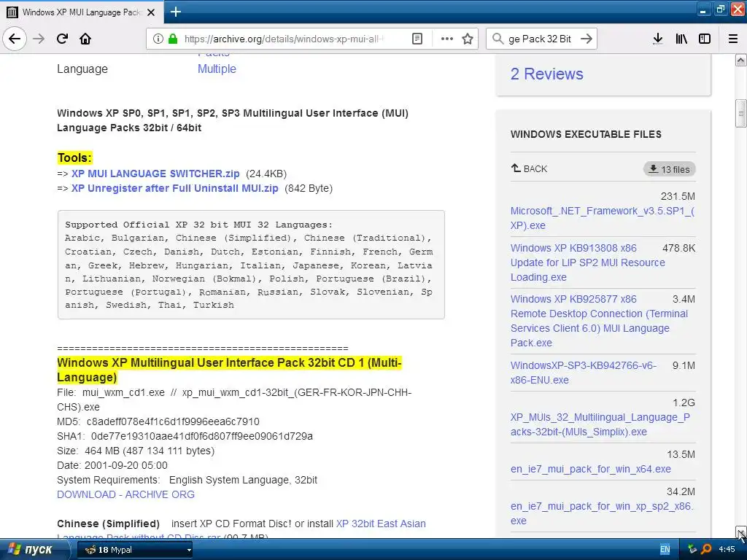The height and width of the screenshot is (560, 747).
Task: Click the page scrollbar up arrow
Action: click(x=741, y=60)
